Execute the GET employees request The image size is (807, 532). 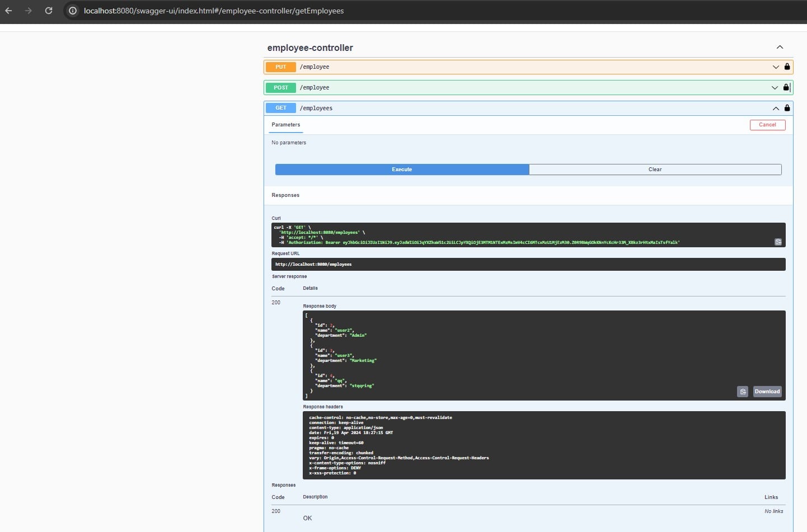402,170
